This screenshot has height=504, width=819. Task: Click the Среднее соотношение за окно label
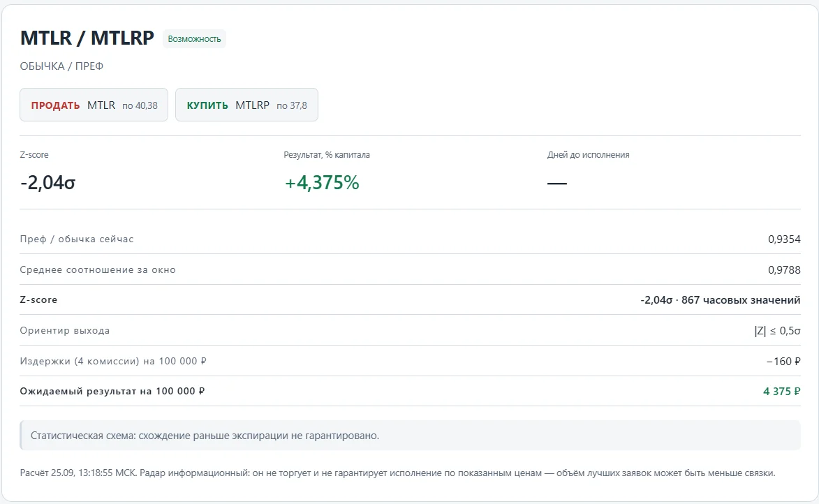98,270
